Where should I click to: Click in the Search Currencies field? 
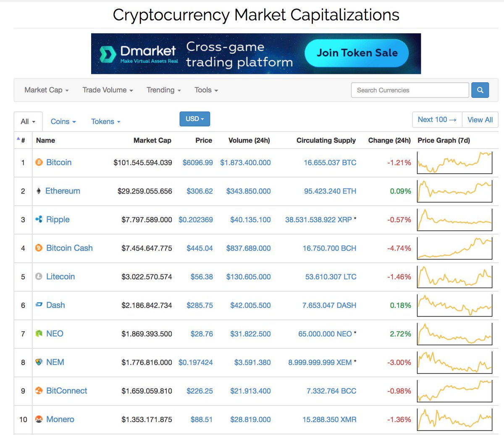coord(410,90)
